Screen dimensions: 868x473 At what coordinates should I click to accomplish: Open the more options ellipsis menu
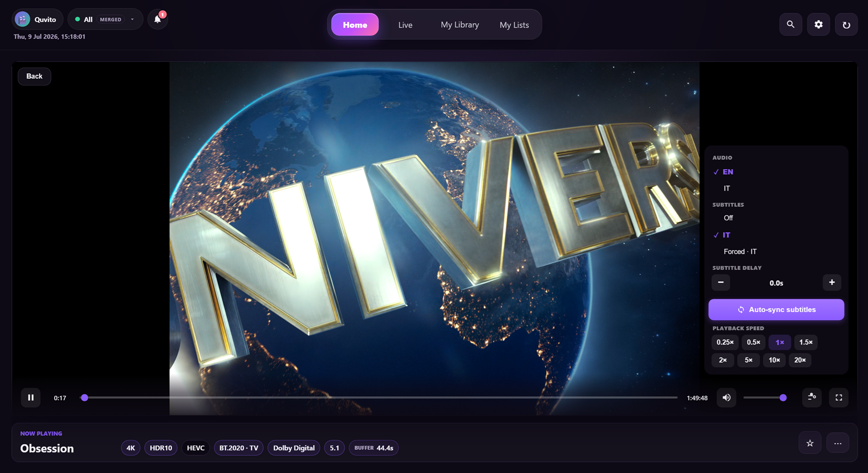(838, 443)
